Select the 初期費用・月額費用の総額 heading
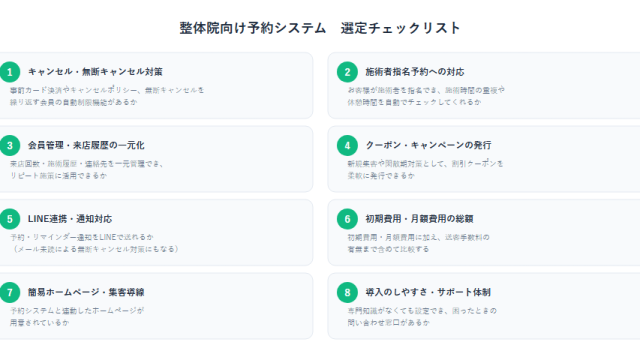The width and height of the screenshot is (640, 360). [x=419, y=219]
